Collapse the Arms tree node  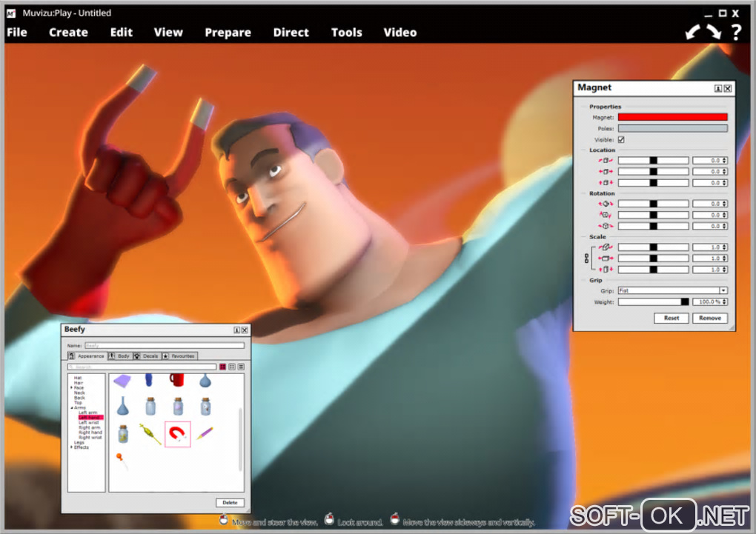tap(73, 408)
